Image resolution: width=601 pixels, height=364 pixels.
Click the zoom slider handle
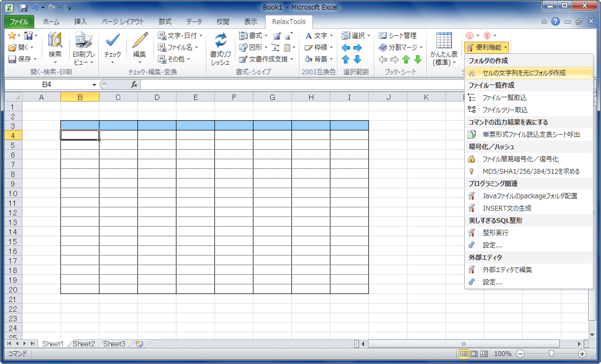551,353
